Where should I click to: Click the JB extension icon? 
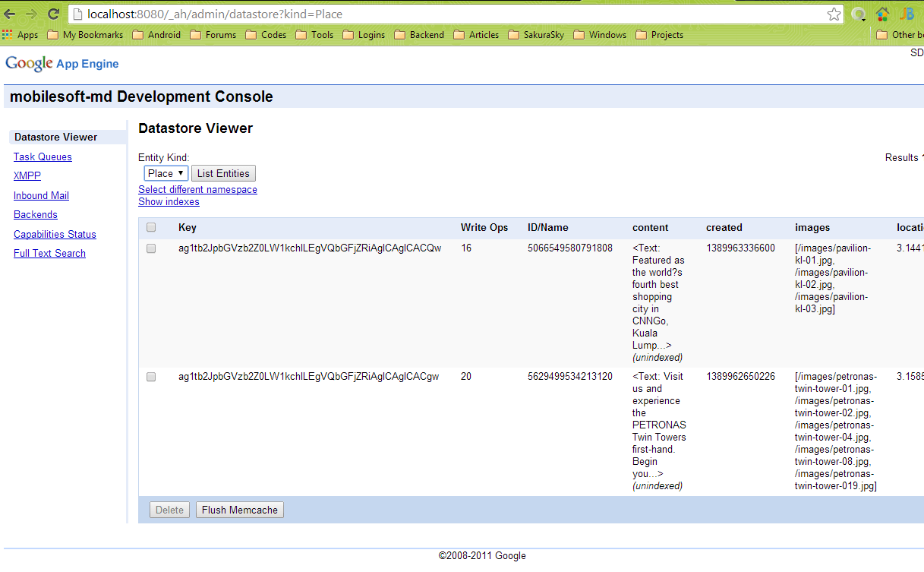coord(907,14)
